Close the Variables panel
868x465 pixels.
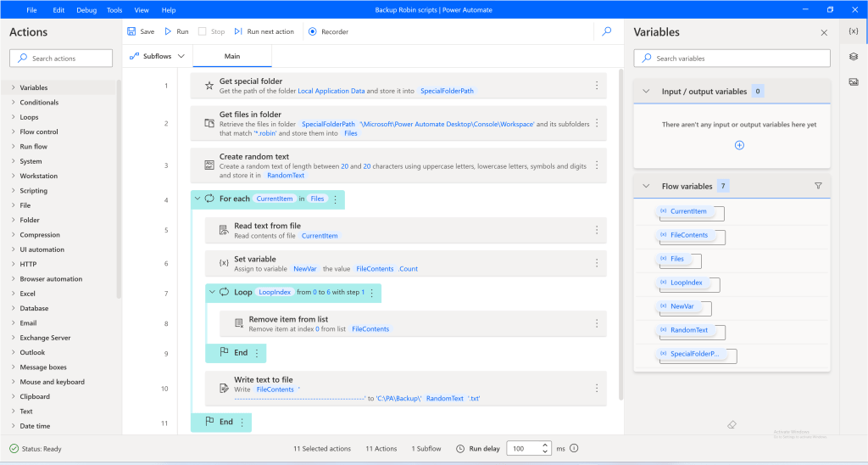point(824,32)
